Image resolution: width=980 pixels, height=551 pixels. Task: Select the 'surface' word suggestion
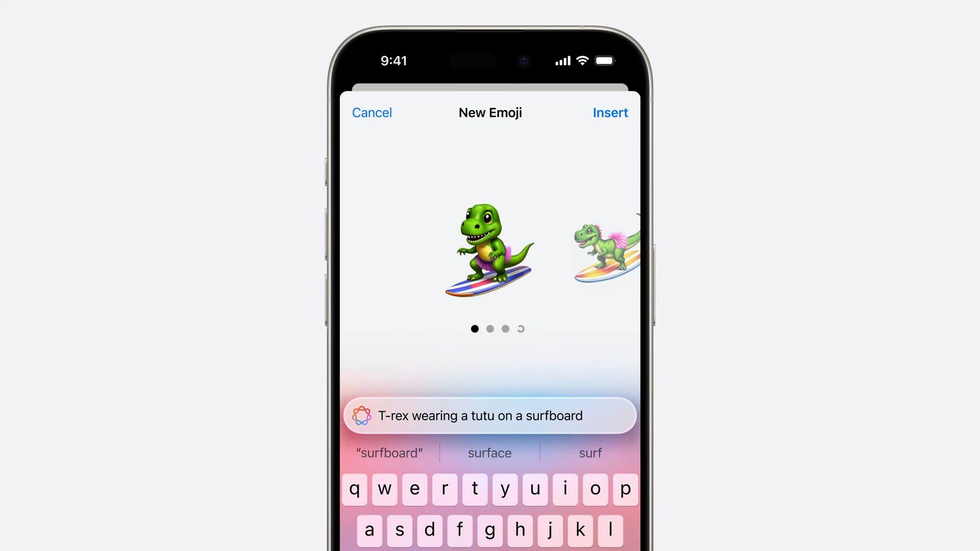coord(490,452)
